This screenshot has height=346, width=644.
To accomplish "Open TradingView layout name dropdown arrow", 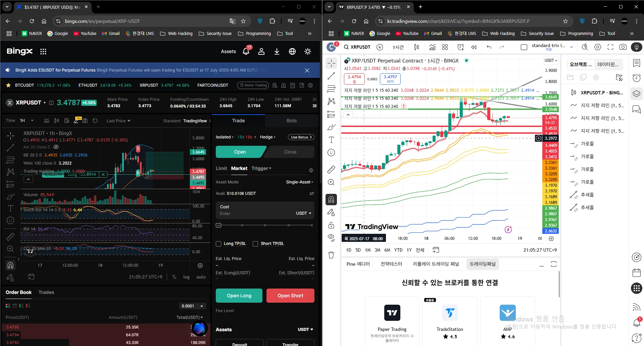I will [572, 47].
